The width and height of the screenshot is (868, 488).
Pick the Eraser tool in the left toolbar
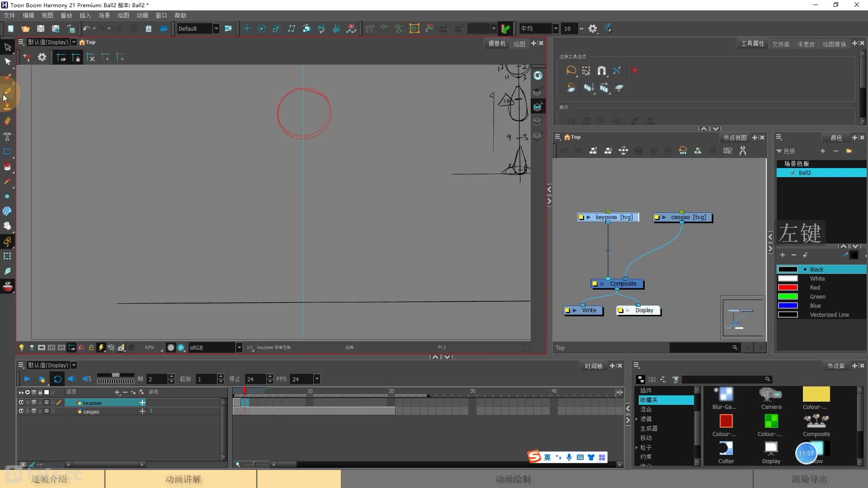tap(7, 121)
